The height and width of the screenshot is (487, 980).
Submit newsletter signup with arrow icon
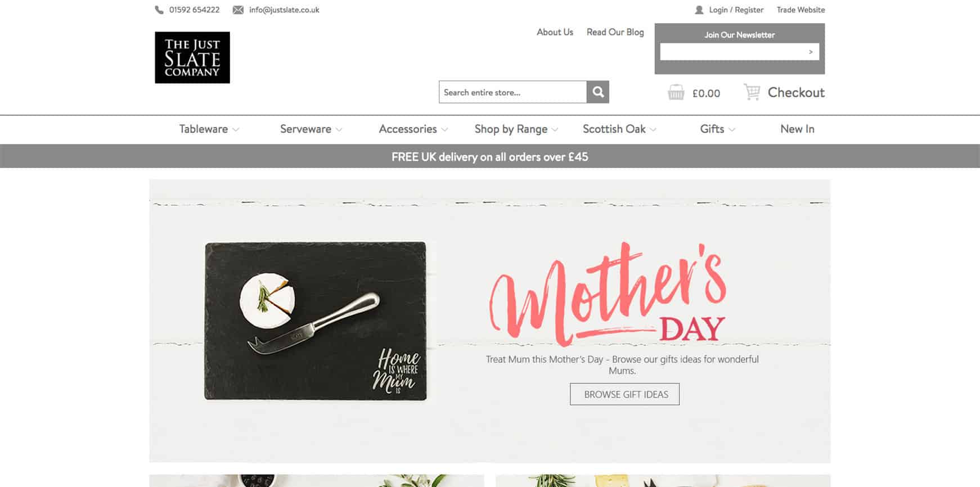pos(811,52)
